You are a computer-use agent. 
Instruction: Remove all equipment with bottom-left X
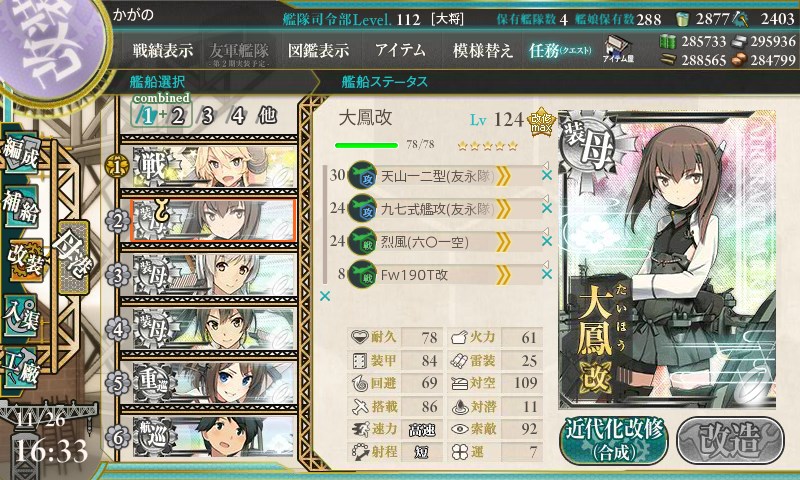(x=324, y=296)
